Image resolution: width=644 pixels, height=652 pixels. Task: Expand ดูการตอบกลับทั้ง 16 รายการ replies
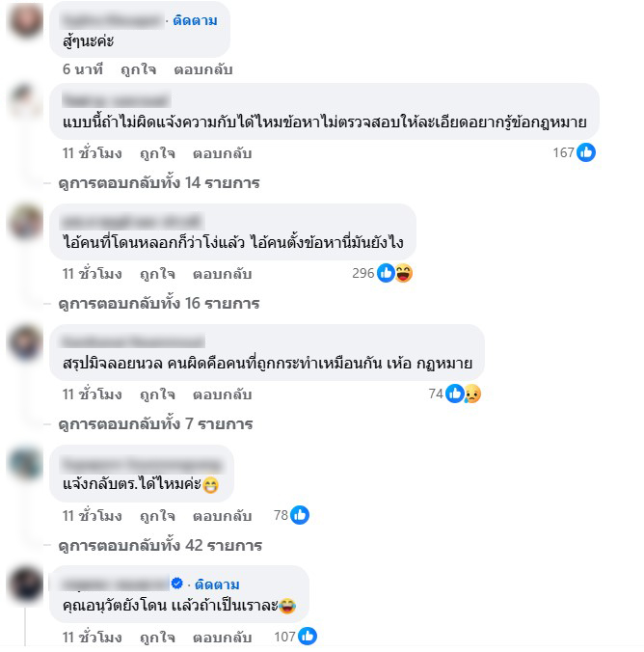[x=159, y=303]
